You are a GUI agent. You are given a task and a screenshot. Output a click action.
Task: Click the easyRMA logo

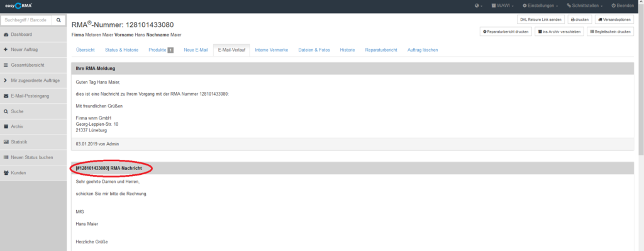(19, 6)
